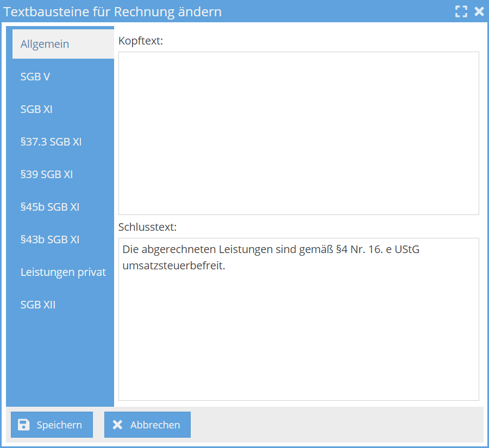Open the SGB V tab
This screenshot has width=489, height=448.
(35, 77)
